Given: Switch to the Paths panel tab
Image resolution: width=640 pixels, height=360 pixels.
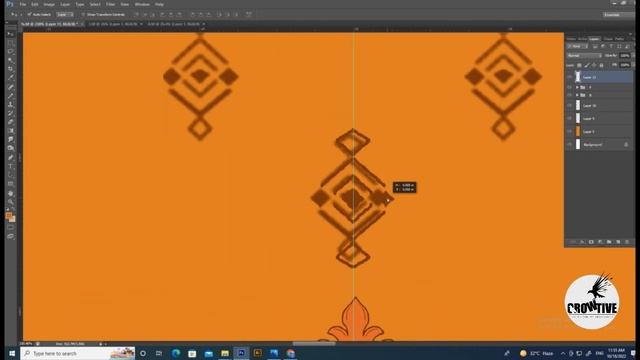Looking at the screenshot, I should coord(620,39).
